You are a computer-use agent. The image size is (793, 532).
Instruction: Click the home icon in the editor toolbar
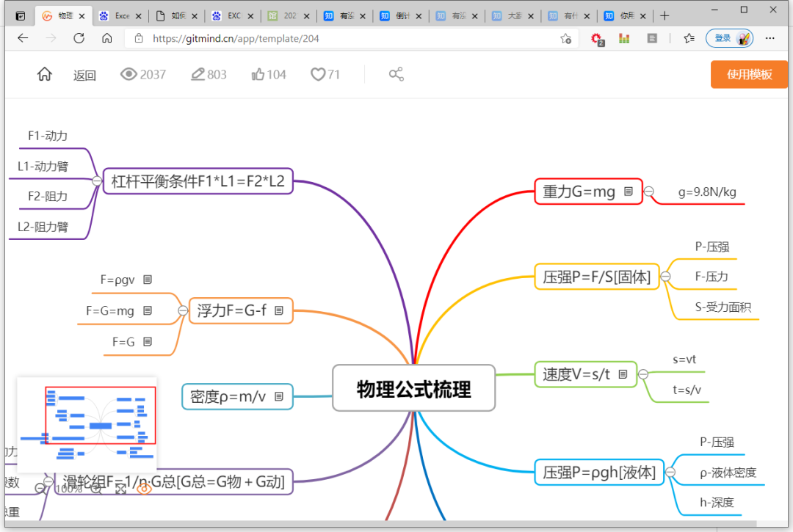tap(44, 74)
